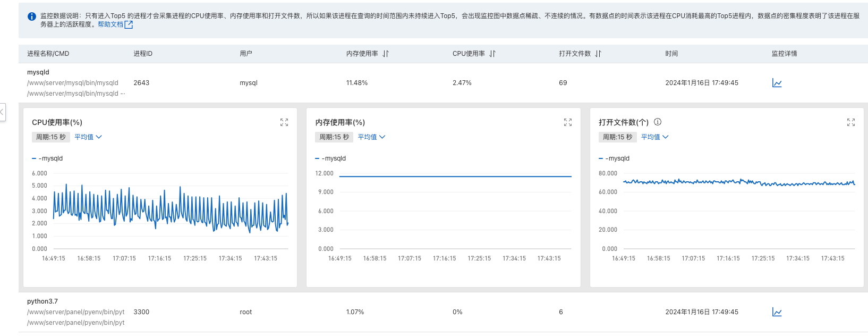
Task: Expand 内存使用率 chart to fullscreen
Action: coord(568,122)
